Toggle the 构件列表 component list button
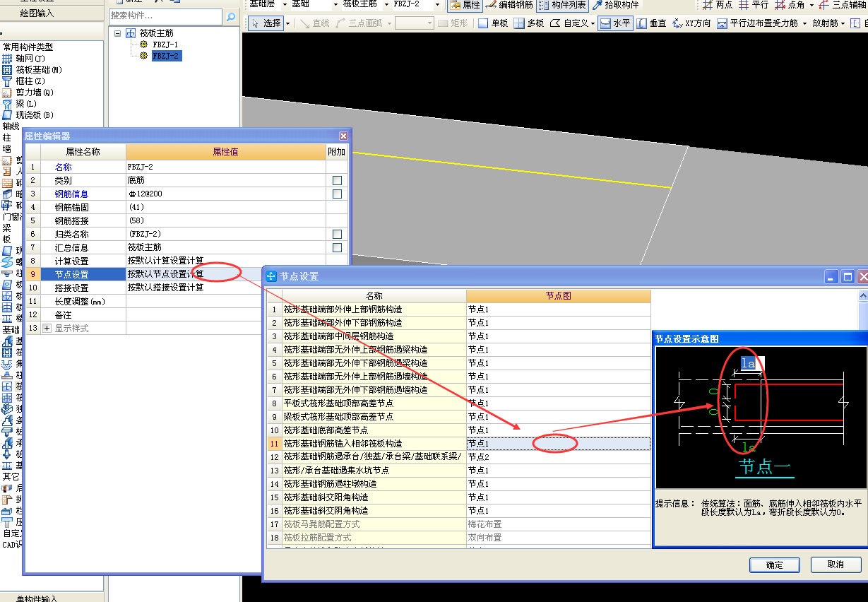The height and width of the screenshot is (602, 868). [x=562, y=5]
